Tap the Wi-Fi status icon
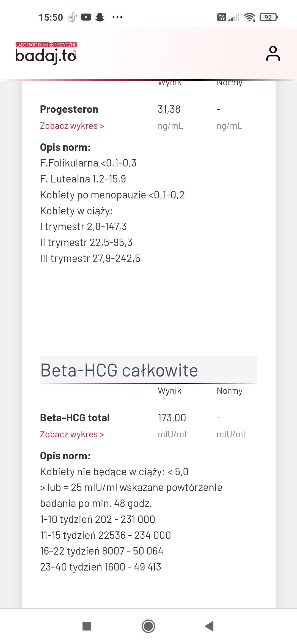Screen dimensions: 297x644 (250, 17)
